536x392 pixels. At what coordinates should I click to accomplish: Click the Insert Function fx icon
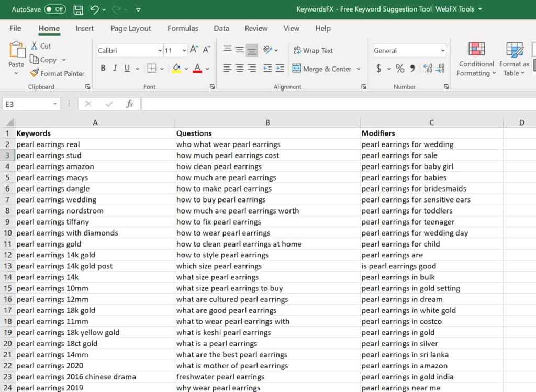pyautogui.click(x=130, y=104)
